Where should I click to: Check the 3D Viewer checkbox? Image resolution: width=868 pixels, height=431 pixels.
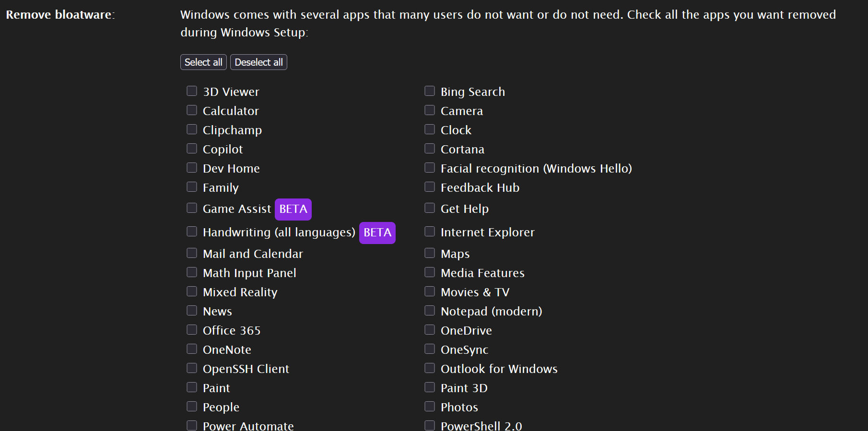point(192,91)
